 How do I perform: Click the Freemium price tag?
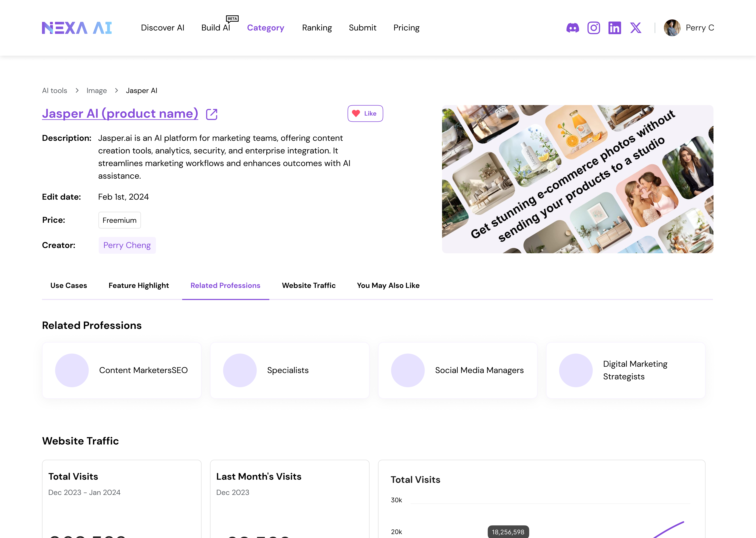[119, 220]
